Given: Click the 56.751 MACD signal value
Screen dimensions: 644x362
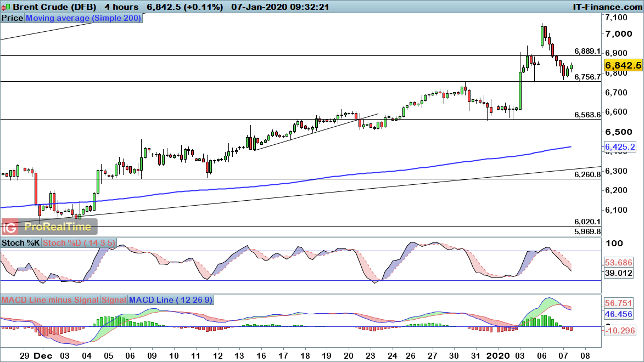Looking at the screenshot, I should 619,303.
